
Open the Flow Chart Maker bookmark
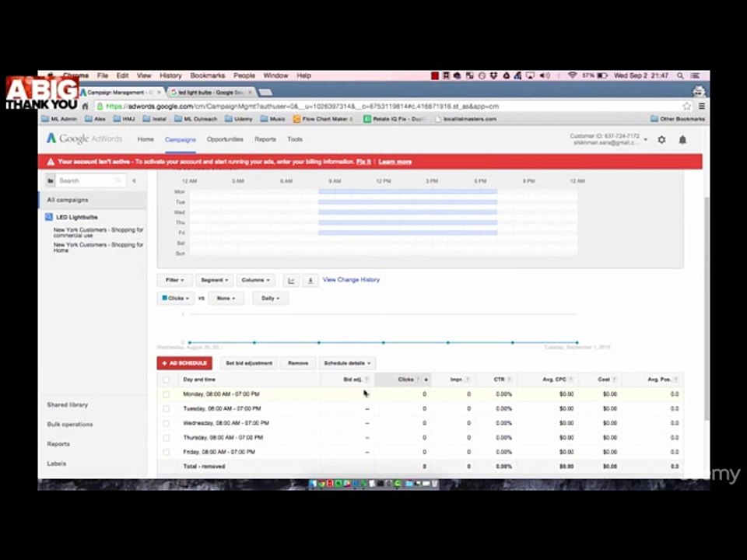(323, 118)
